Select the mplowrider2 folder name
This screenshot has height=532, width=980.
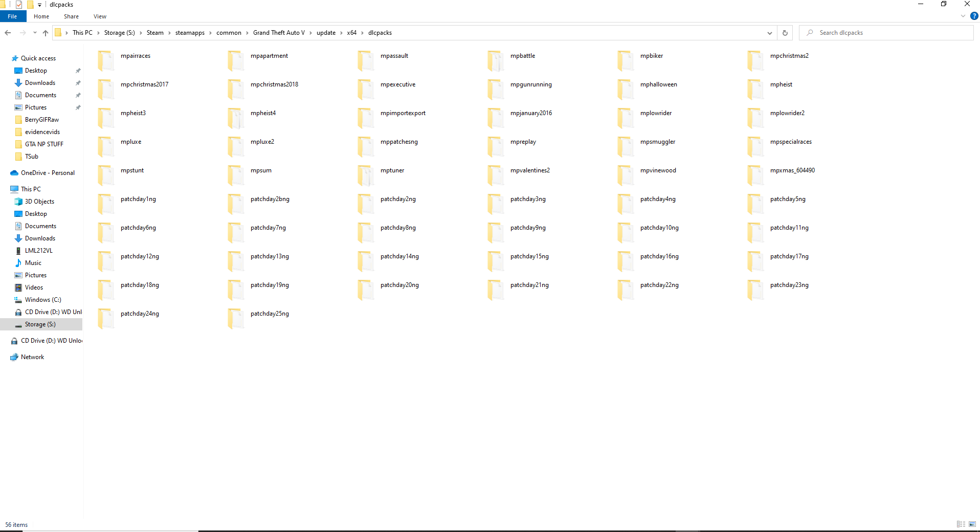click(787, 113)
